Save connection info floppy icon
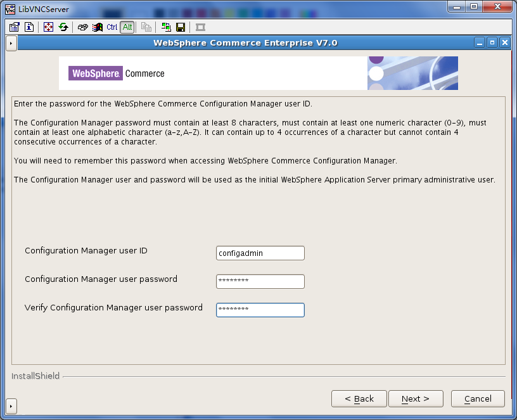The height and width of the screenshot is (420, 517). point(181,27)
